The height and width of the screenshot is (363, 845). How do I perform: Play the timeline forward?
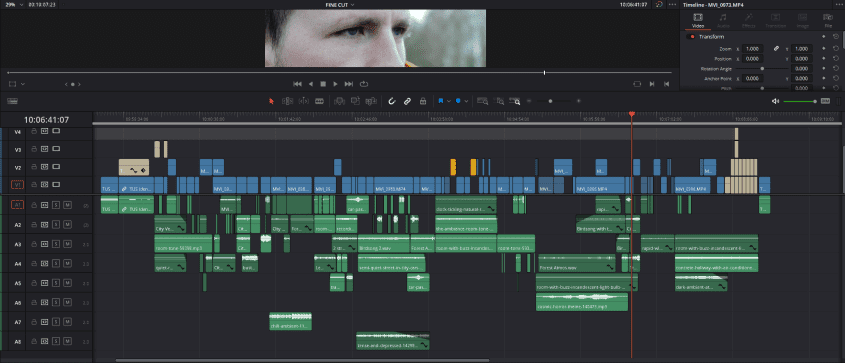point(335,84)
